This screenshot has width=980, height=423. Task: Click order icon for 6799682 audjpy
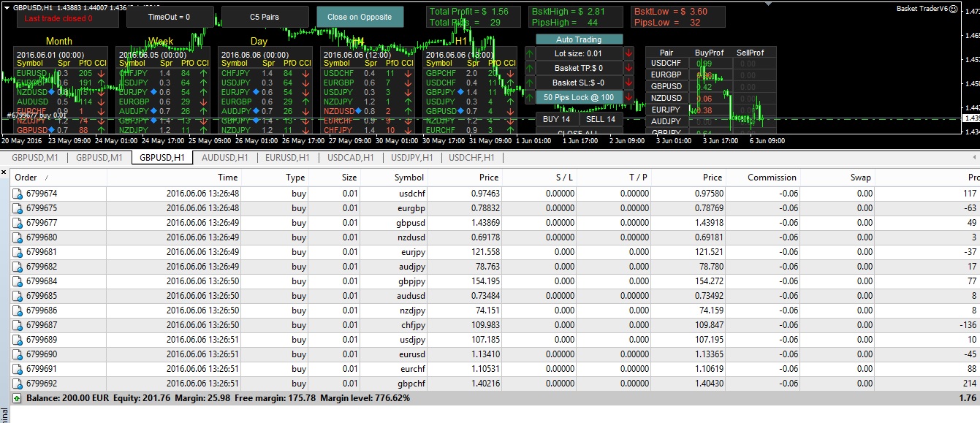(x=18, y=267)
